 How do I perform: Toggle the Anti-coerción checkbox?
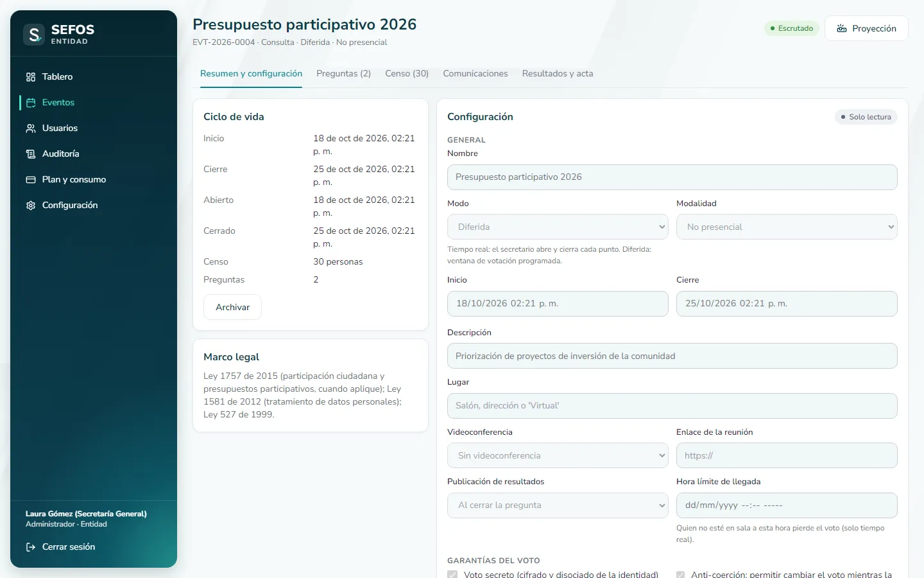[x=681, y=574]
